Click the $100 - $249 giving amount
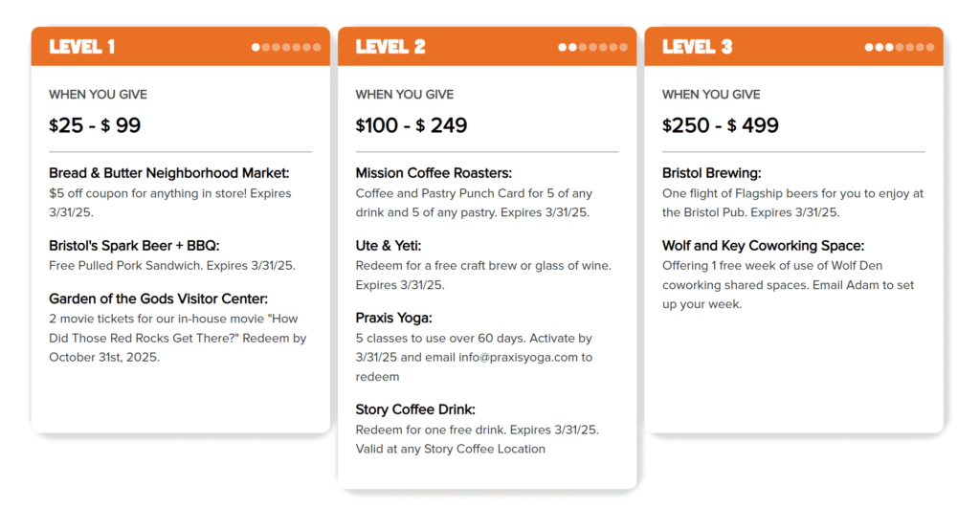980x530 pixels. [412, 125]
